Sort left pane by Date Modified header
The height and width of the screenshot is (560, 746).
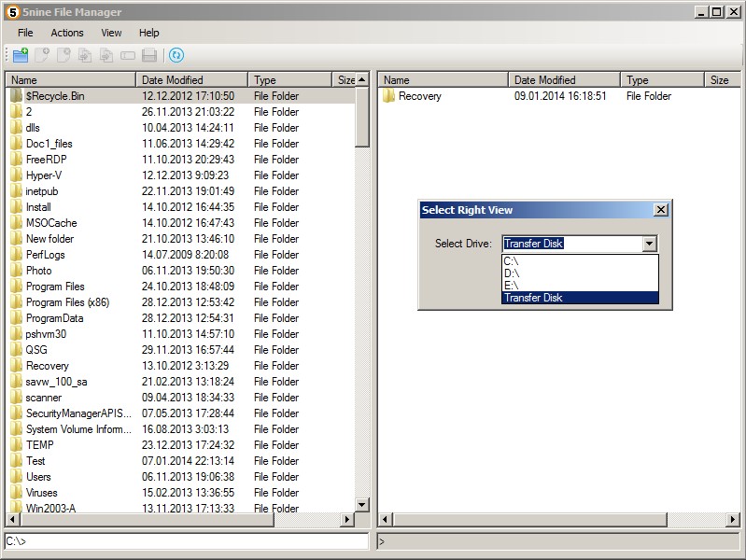tap(191, 80)
